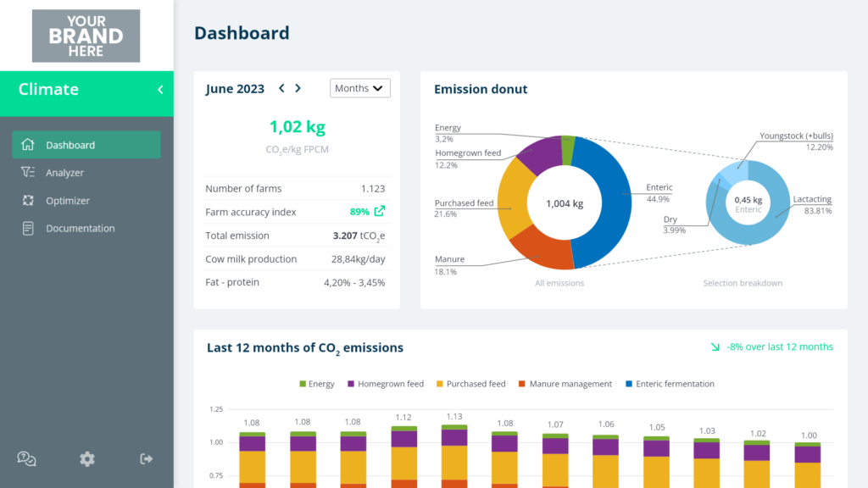Click the Dry 3.99% breakdown label
Viewport: 868px width, 488px height.
674,225
